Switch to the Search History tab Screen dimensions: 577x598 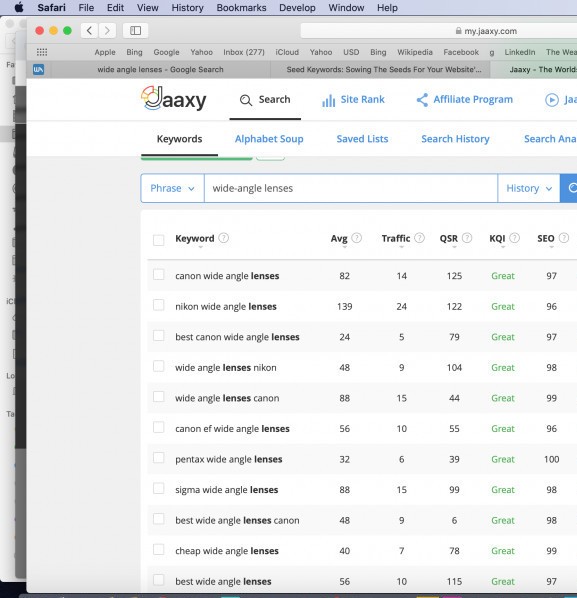click(455, 139)
